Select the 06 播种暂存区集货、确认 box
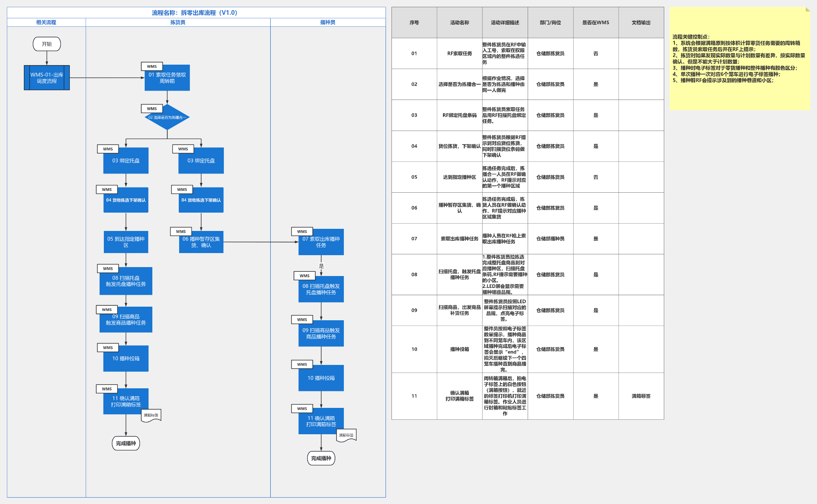Screen dimensions: 817x504 click(201, 242)
